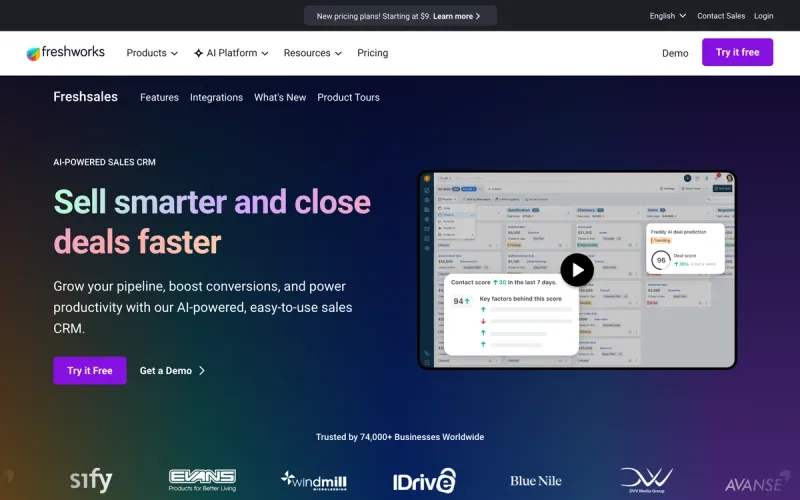Click the Avanse customer logo
The width and height of the screenshot is (800, 500).
coord(757,482)
